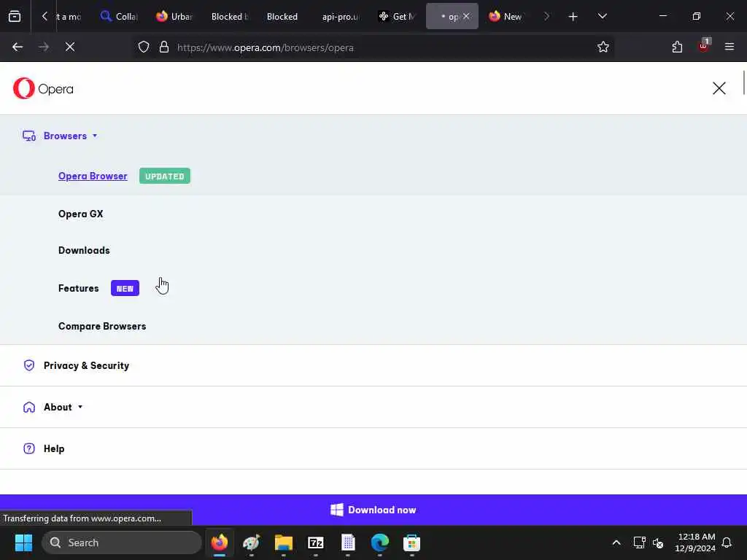The image size is (747, 560).
Task: Expand the About menu section
Action: click(x=63, y=407)
